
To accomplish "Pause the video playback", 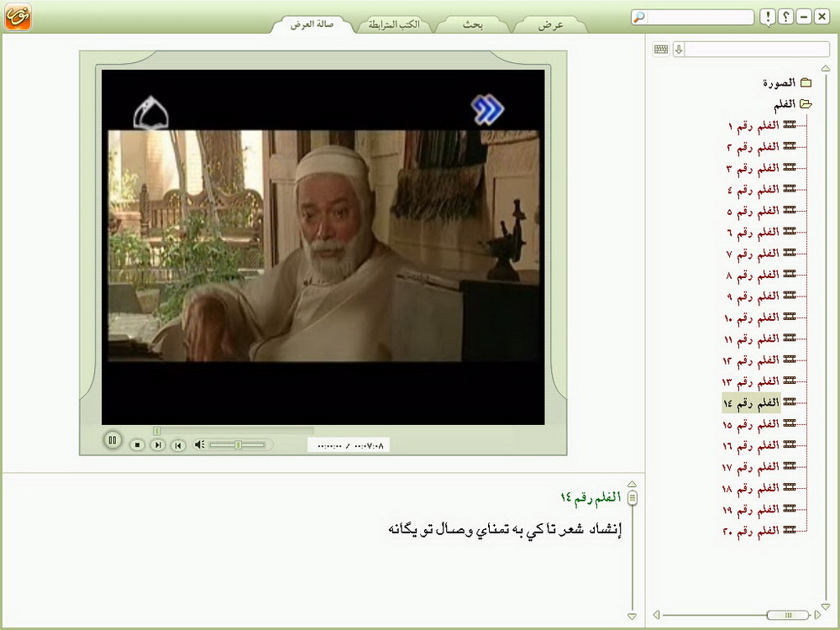I will [x=113, y=440].
